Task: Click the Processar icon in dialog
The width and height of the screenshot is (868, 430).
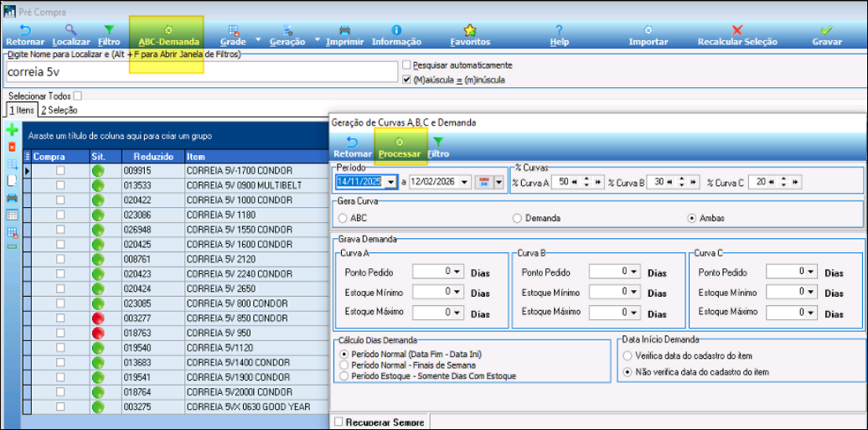Action: pyautogui.click(x=399, y=142)
